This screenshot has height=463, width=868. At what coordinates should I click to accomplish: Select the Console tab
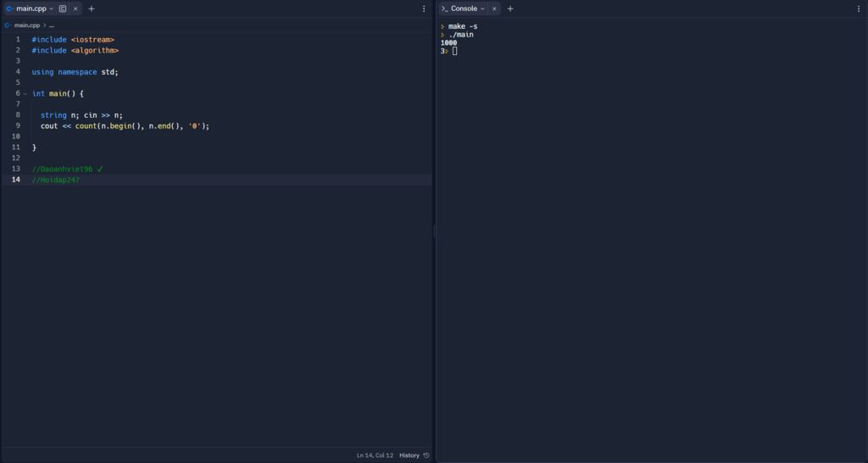point(464,8)
